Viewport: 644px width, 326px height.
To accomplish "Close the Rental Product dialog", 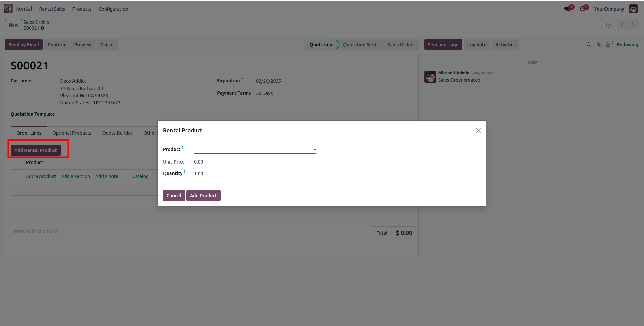I will (478, 130).
